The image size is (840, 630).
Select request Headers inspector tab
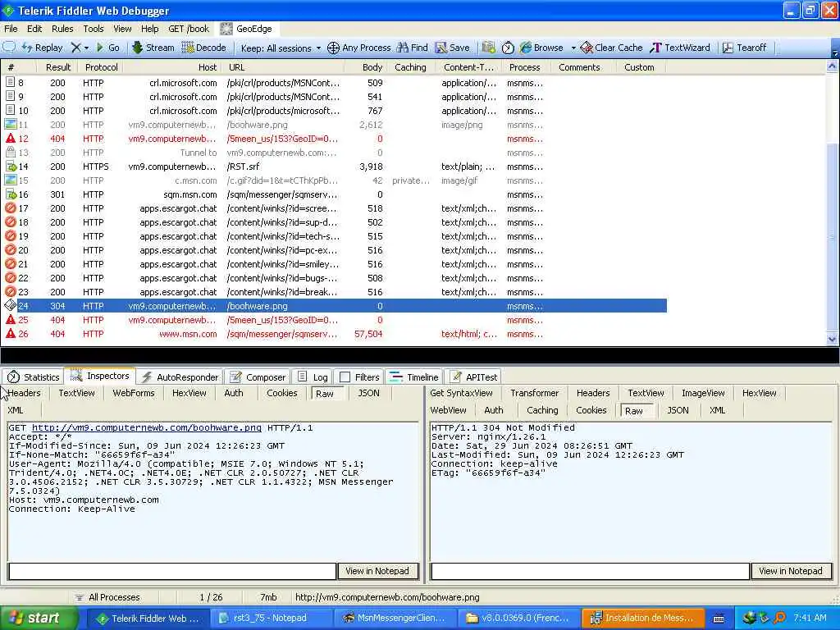click(x=24, y=393)
